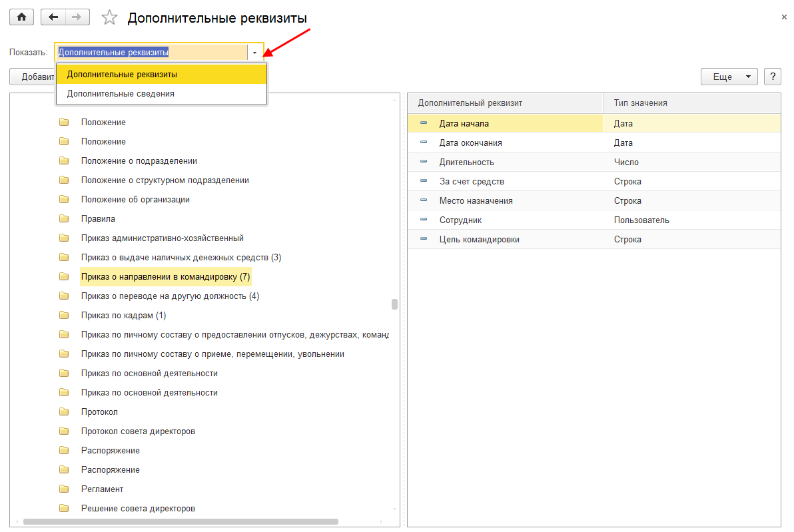Open help with the question mark button
The image size is (794, 532).
(x=772, y=77)
